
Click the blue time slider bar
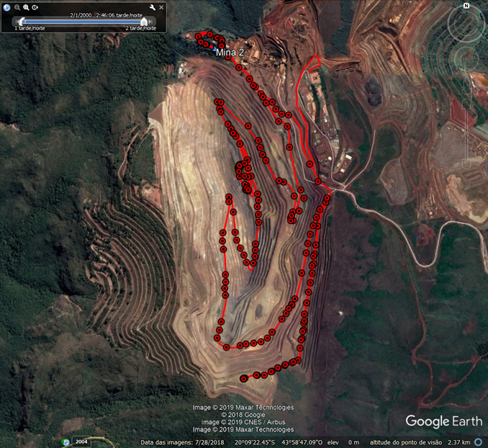(83, 22)
